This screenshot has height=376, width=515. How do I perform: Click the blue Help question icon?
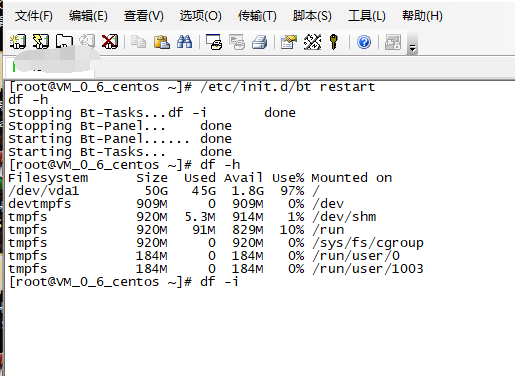click(364, 42)
